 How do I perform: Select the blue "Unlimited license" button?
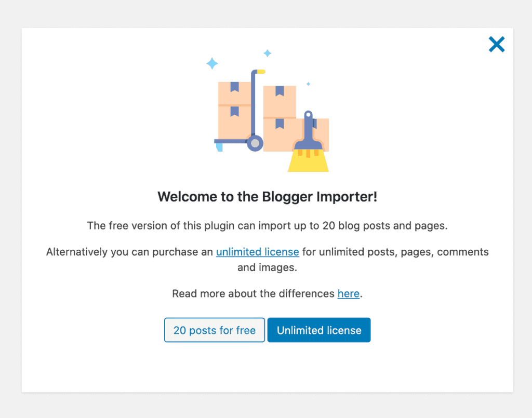click(x=319, y=330)
